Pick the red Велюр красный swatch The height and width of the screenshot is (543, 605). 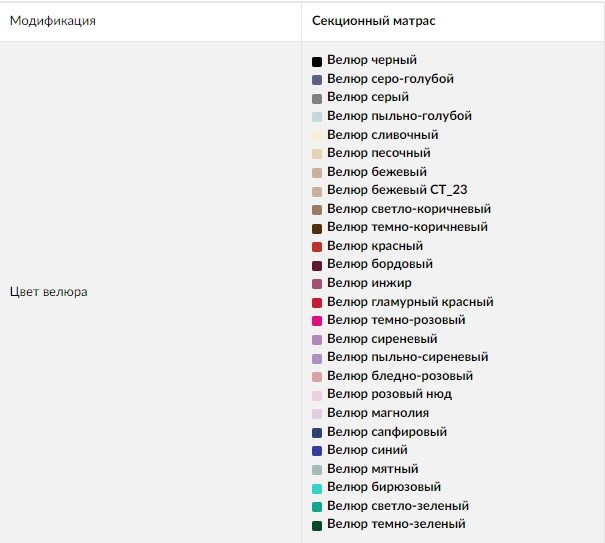pyautogui.click(x=317, y=247)
